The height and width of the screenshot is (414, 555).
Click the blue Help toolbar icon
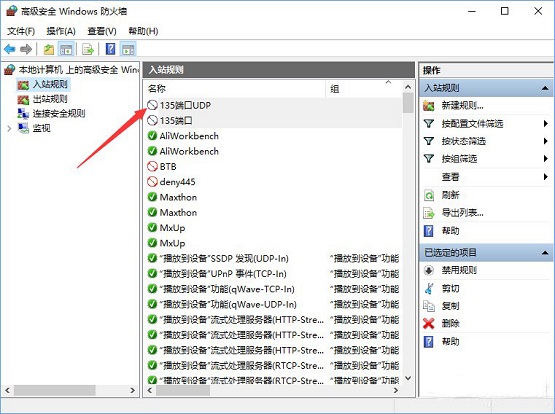click(110, 49)
